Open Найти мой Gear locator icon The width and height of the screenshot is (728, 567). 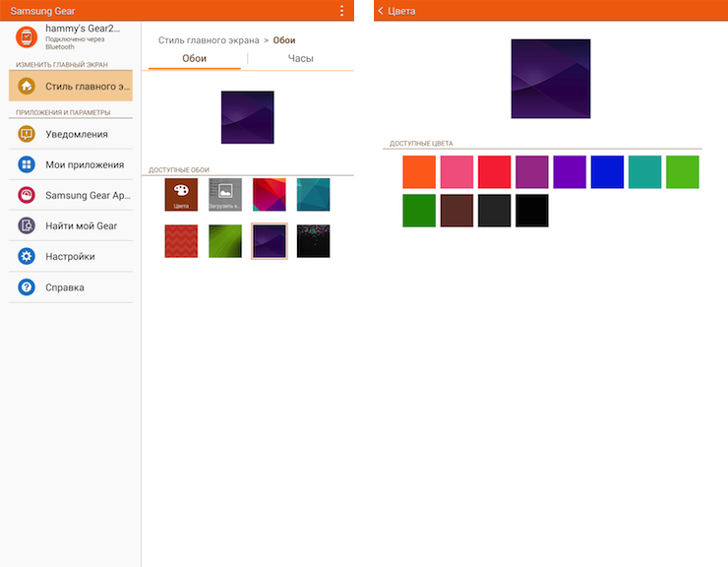(27, 225)
